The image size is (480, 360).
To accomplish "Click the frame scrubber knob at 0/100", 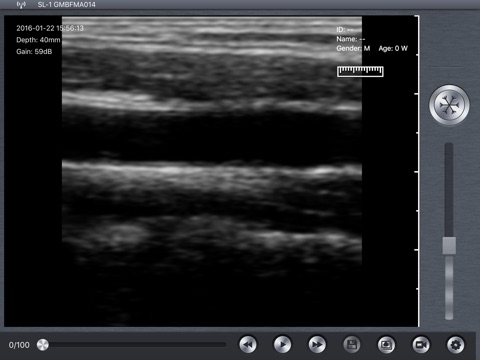I will [43, 345].
